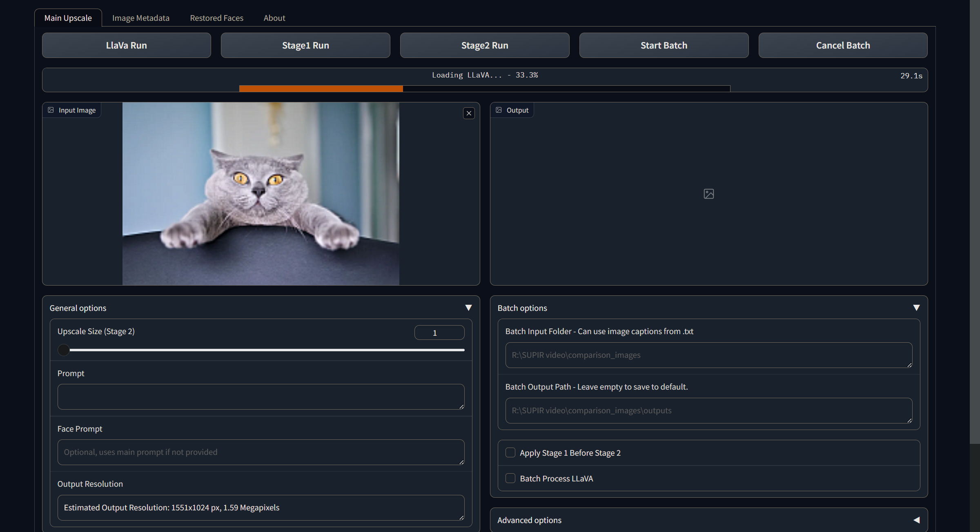
Task: Click the Upscale Size slider handle
Action: (x=64, y=350)
